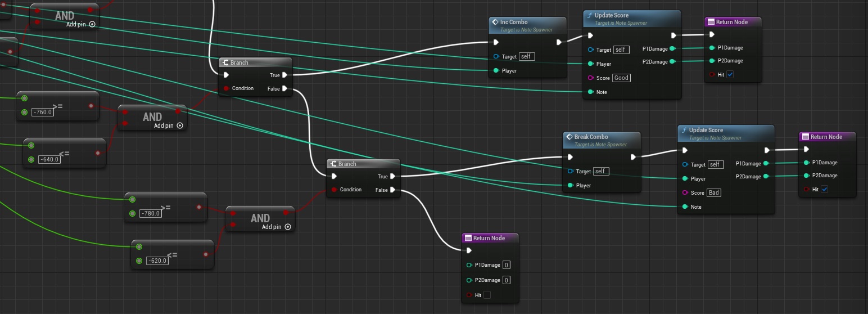Click P2Damage 0 field in Return Node
The image size is (868, 314).
pos(507,280)
